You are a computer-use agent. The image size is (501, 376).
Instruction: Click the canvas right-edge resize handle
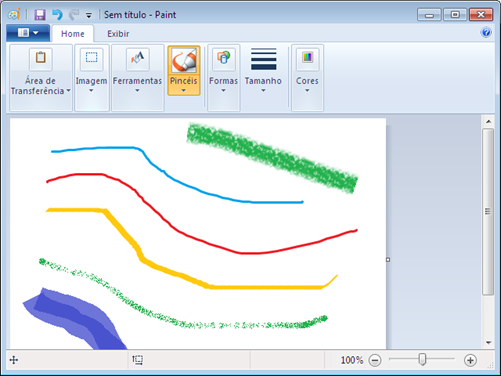[x=388, y=260]
